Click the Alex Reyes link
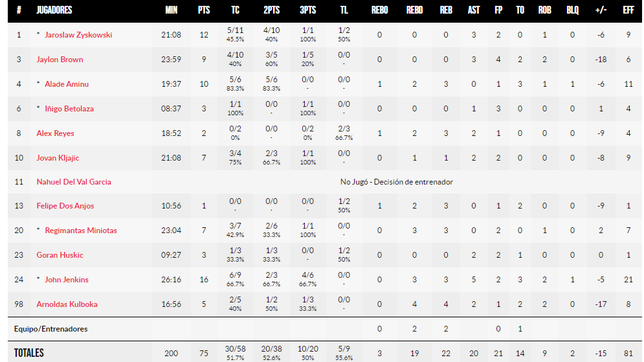The image size is (644, 362). click(x=55, y=133)
